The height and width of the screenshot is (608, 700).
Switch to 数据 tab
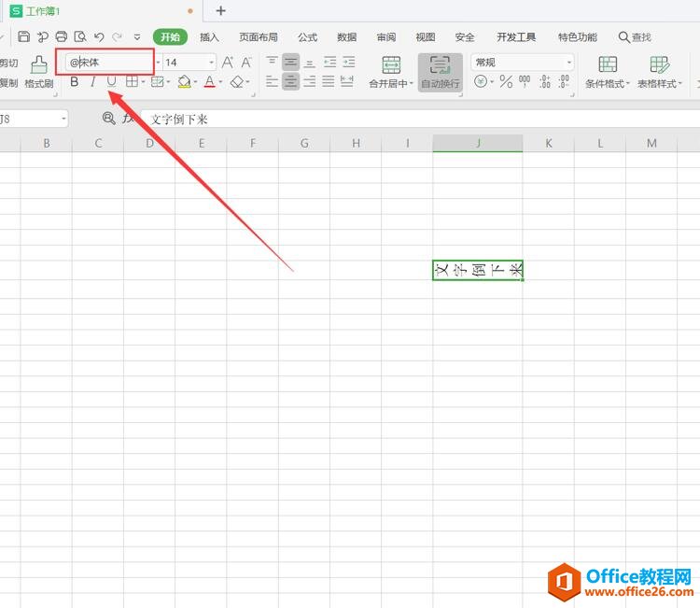click(x=347, y=37)
